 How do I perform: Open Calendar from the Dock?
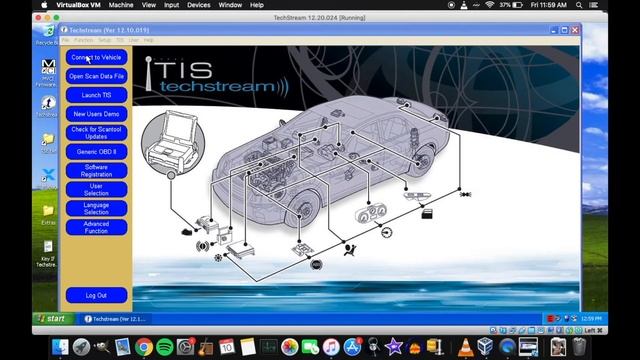pos(227,347)
